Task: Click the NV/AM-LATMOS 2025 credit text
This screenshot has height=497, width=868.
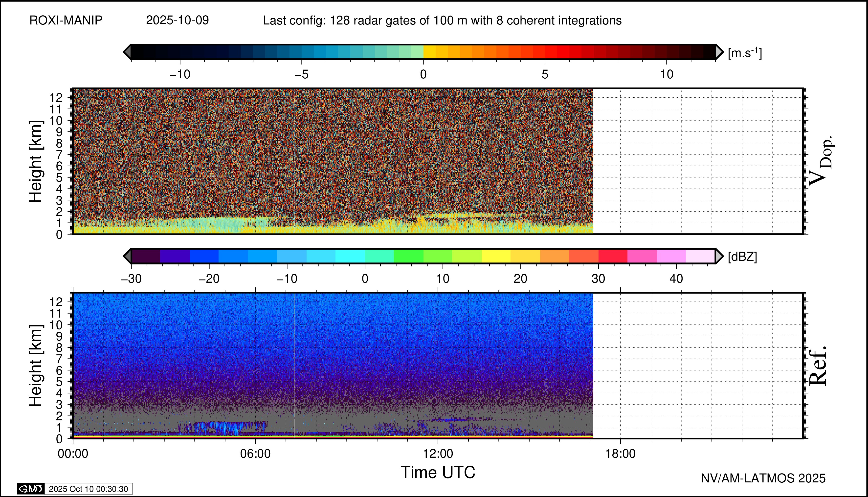Action: click(x=763, y=478)
